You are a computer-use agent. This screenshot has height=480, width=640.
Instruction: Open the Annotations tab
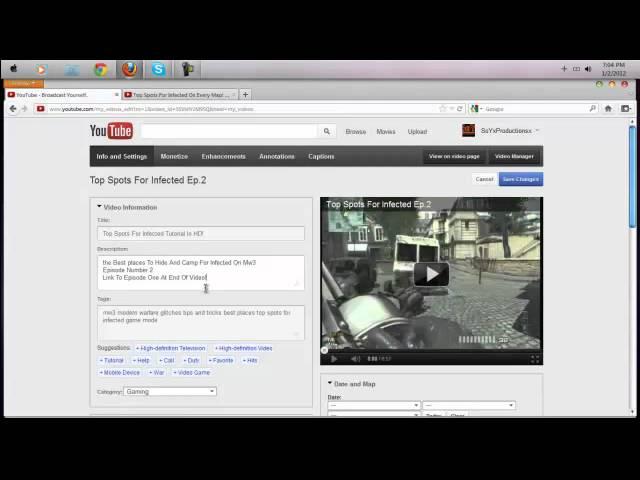(277, 156)
